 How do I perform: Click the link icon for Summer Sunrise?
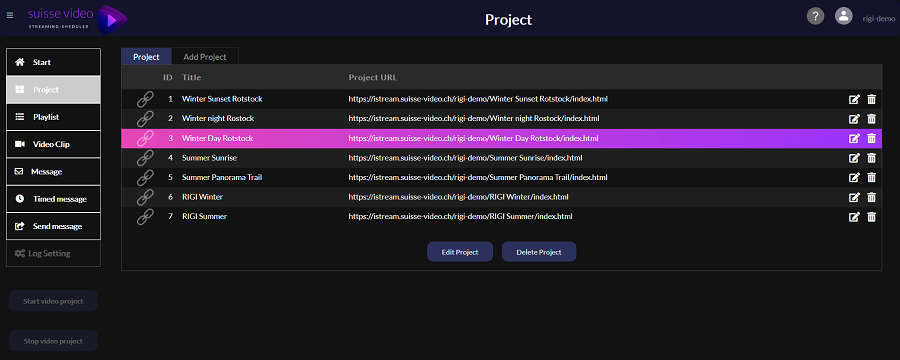145,158
